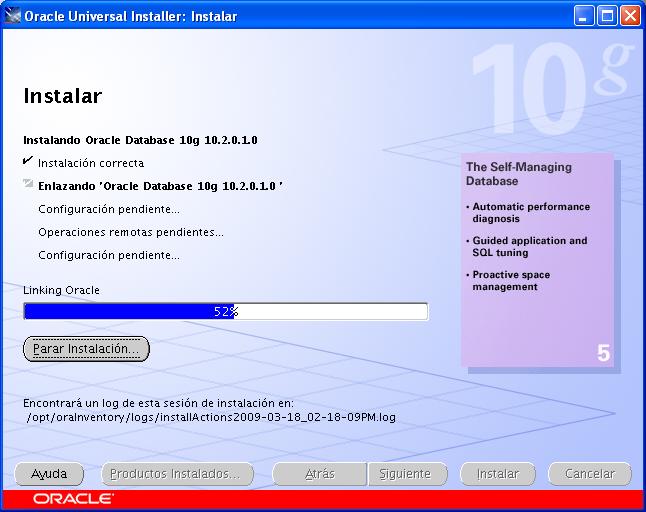The height and width of the screenshot is (512, 646).
Task: Click the "Enlazando 'Oracle Database 10g'" line
Action: point(160,186)
